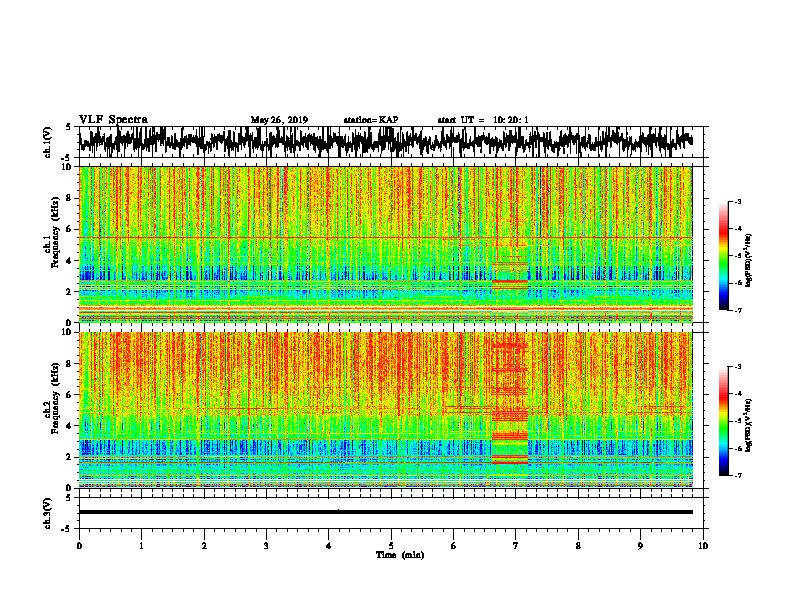Click the "5" voltage tick on ch.3(V) axis
This screenshot has width=792, height=612.
click(x=69, y=498)
